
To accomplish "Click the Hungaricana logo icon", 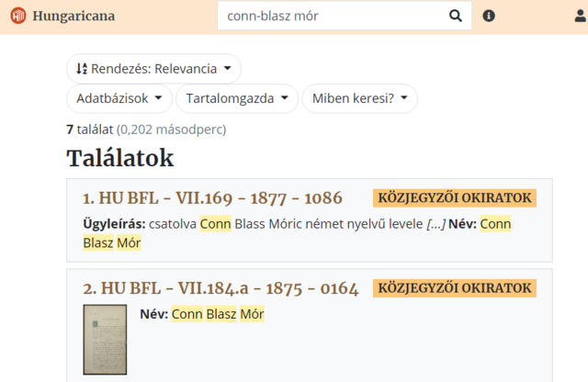I will click(18, 16).
